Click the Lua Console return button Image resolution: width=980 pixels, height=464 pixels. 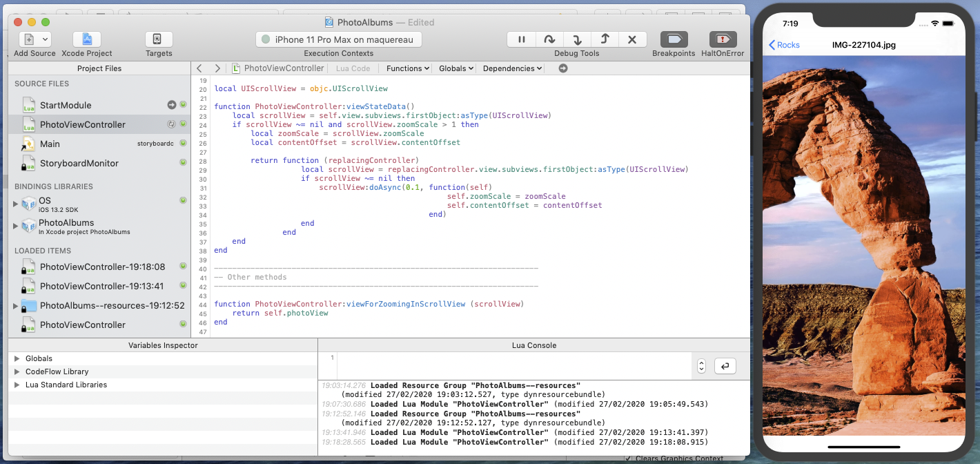(725, 366)
